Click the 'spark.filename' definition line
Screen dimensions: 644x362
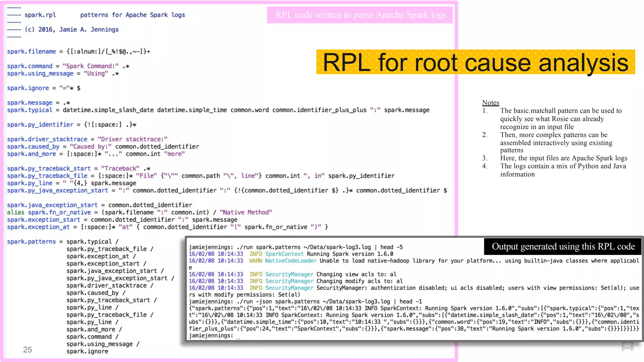(x=79, y=52)
